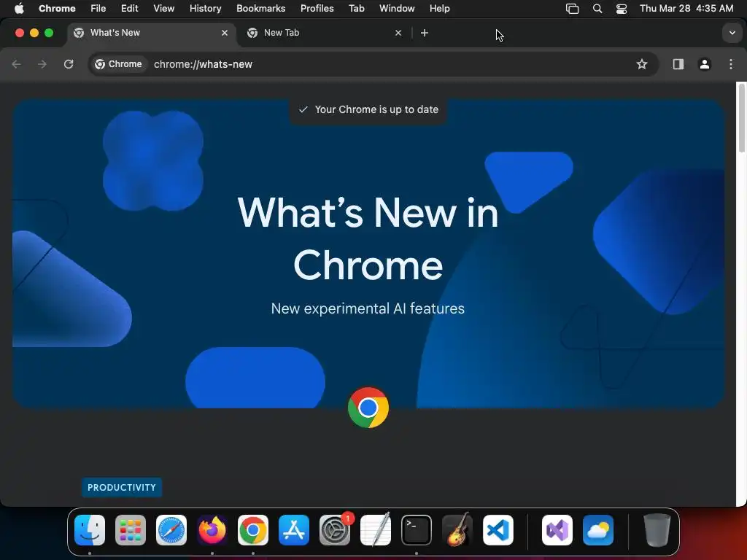Click "Your Chrome is up to date" notice
This screenshot has height=560, width=747.
368,109
